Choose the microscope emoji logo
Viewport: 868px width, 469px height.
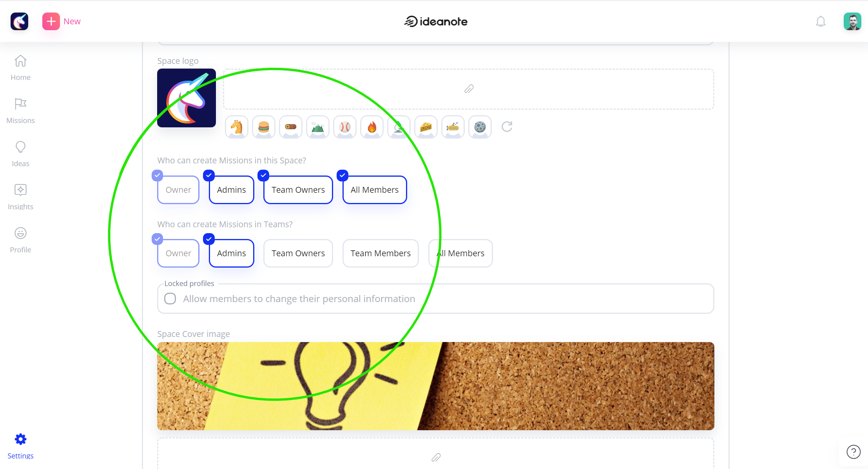click(x=399, y=127)
